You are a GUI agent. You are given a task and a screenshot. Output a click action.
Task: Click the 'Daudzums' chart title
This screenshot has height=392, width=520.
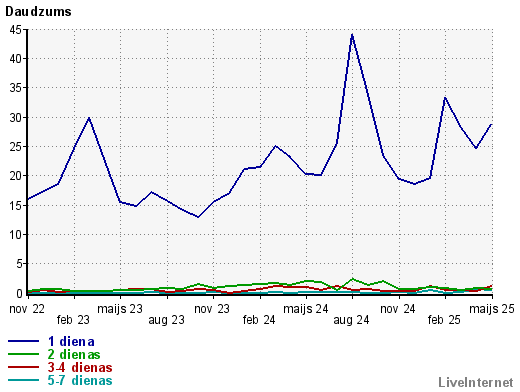(38, 12)
